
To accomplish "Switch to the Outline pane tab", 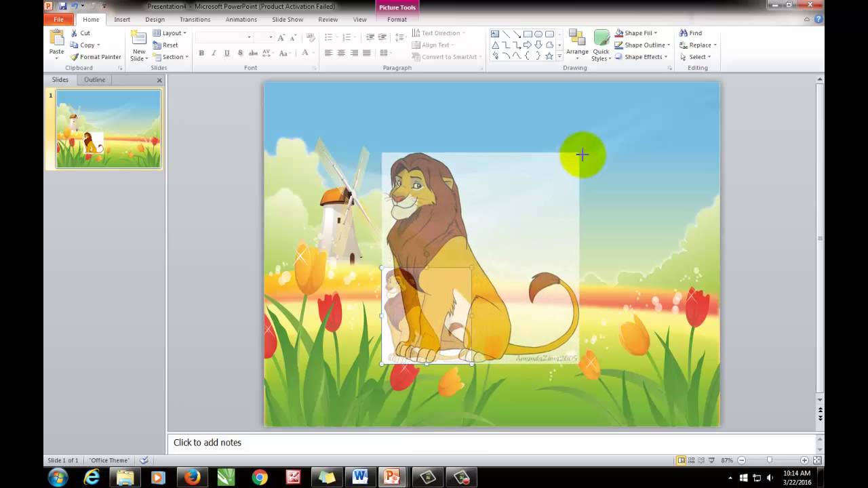I will (x=94, y=80).
